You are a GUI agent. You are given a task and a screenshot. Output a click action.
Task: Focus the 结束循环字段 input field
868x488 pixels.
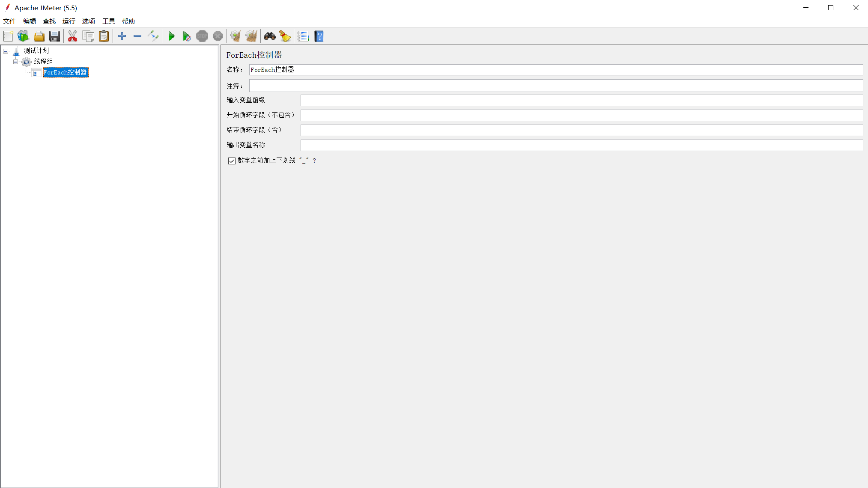pyautogui.click(x=582, y=130)
